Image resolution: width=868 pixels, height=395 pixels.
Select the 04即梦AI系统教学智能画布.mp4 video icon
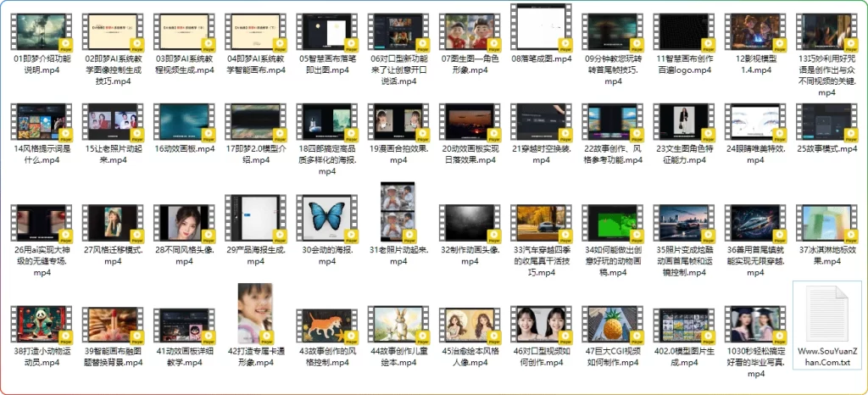click(255, 31)
